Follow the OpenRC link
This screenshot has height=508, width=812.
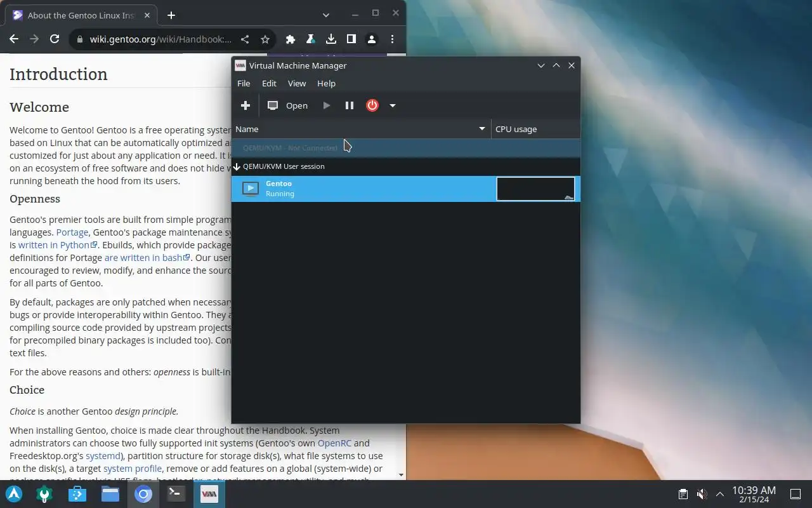pyautogui.click(x=334, y=443)
